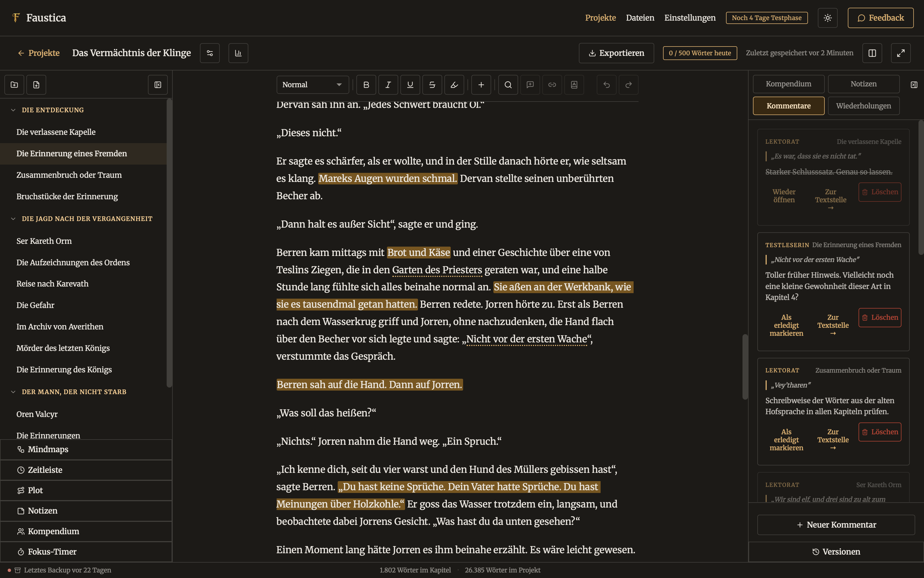Insert a link with the chain icon
924x578 pixels.
552,84
